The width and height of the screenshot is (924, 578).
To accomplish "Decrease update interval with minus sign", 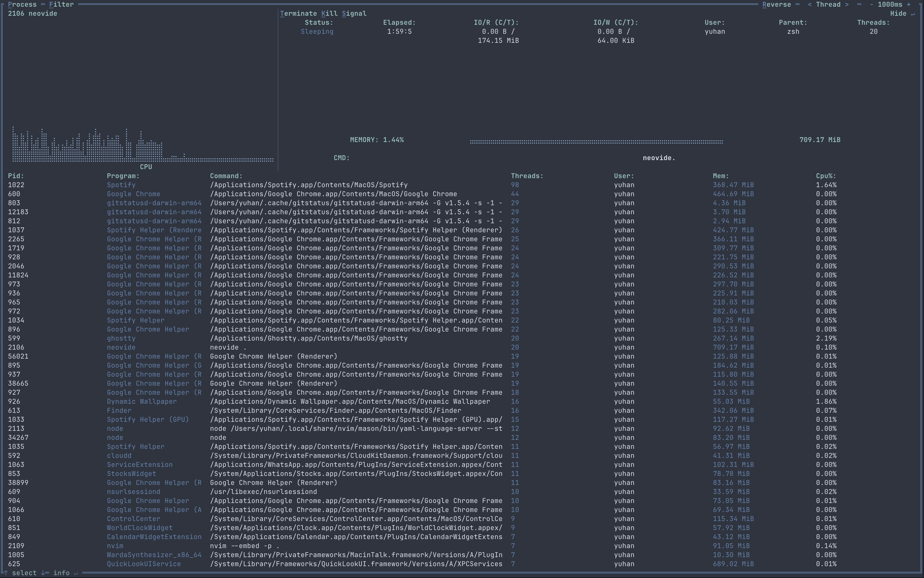I will (x=871, y=5).
